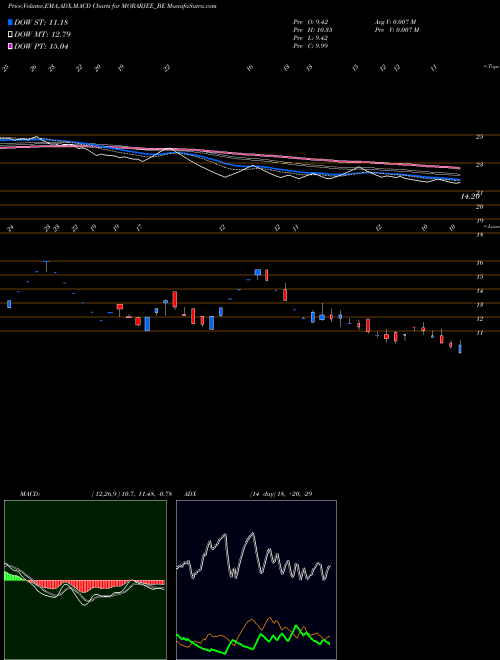Click the 16 price axis label
Image resolution: width=500 pixels, height=660 pixels.
click(x=479, y=263)
